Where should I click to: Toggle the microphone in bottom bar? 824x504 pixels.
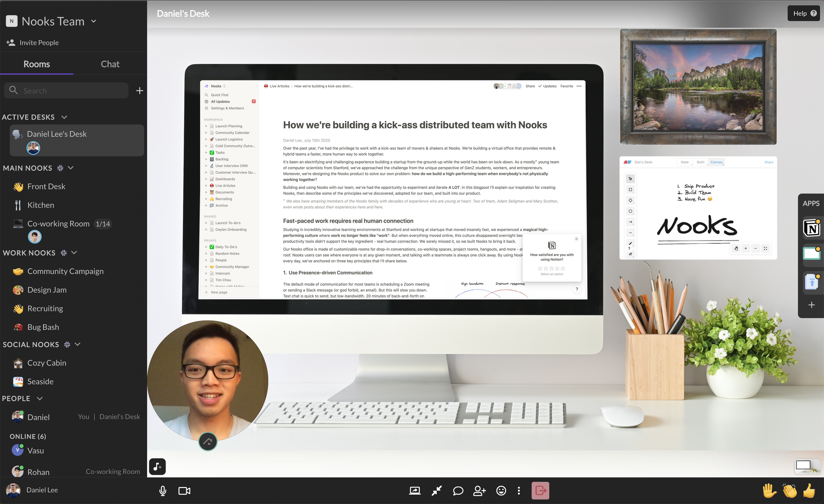[163, 491]
